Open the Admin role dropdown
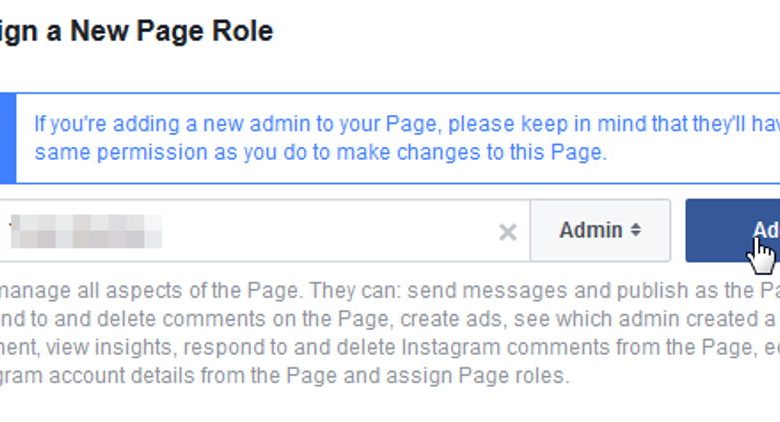Image resolution: width=780 pixels, height=422 pixels. (600, 230)
